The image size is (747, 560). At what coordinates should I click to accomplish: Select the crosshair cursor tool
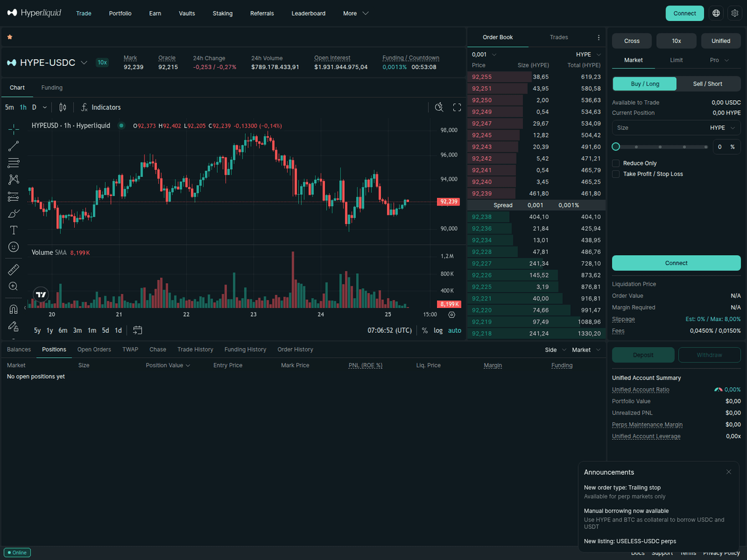tap(13, 129)
